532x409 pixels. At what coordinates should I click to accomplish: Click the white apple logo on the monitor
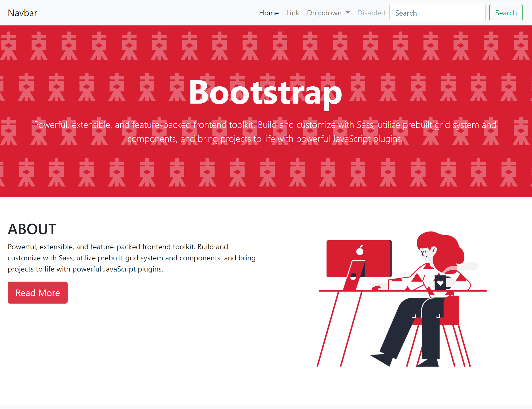coord(360,250)
